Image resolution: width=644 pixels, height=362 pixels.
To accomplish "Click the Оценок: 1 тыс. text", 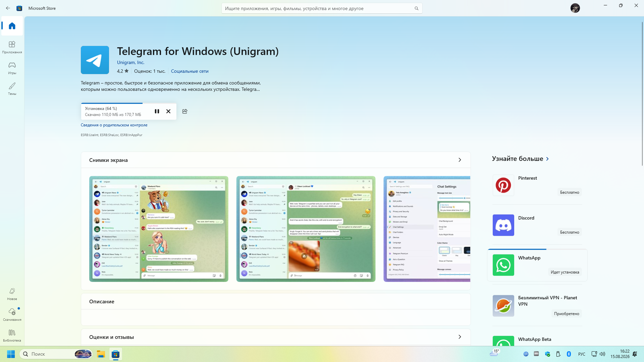I will point(150,71).
